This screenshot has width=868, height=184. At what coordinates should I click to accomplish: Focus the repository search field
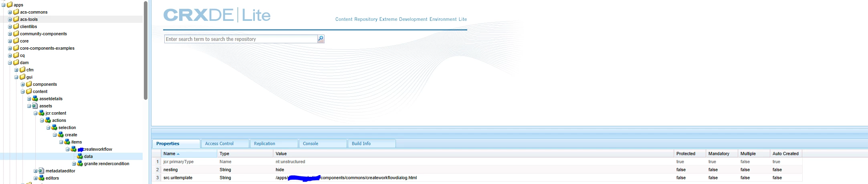(240, 39)
